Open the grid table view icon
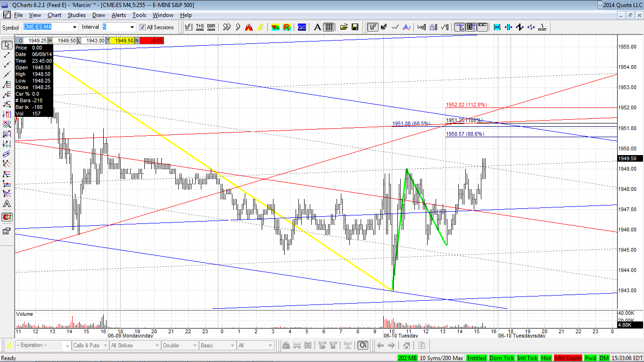The width and height of the screenshot is (644, 362). click(x=329, y=27)
